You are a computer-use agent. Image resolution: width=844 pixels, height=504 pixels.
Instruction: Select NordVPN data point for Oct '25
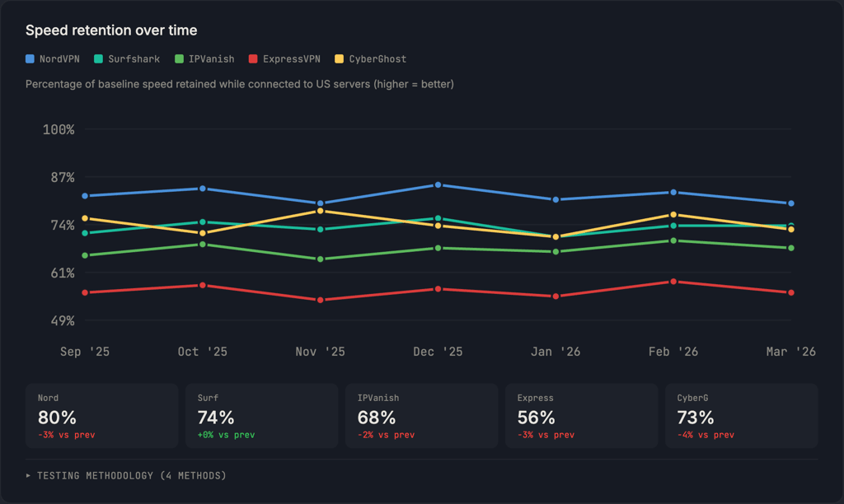[203, 189]
